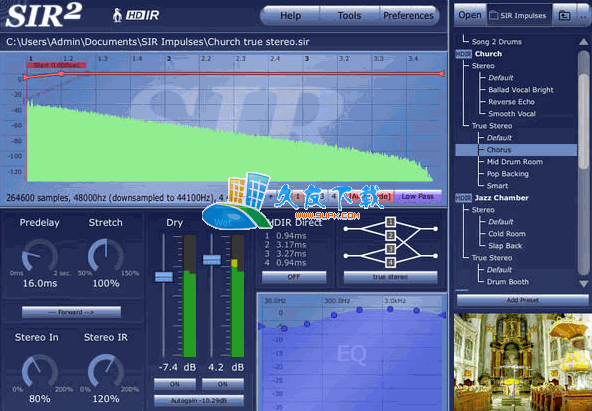Viewport: 592px width, 411px height.
Task: Click the preset list scroll-up arrow
Action: 584,42
